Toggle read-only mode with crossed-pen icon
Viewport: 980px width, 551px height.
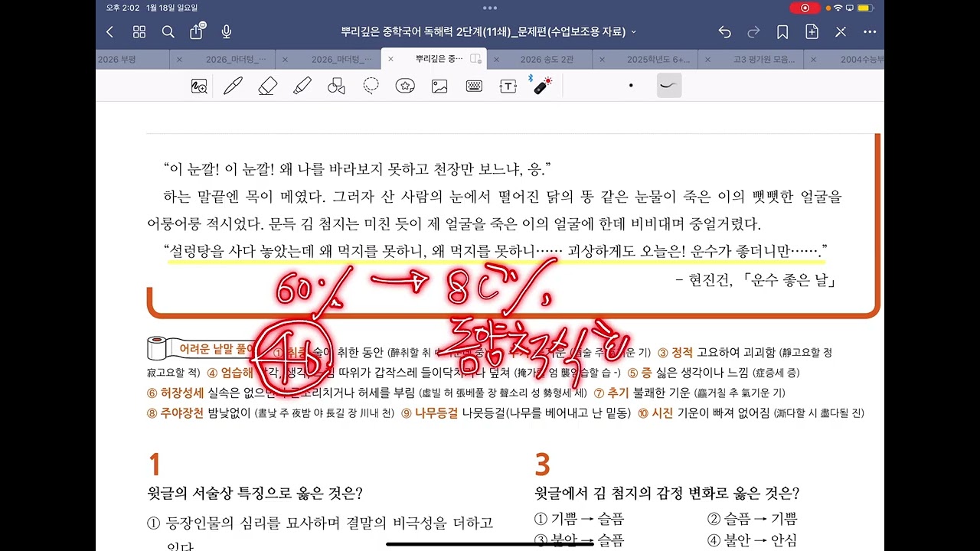[841, 32]
